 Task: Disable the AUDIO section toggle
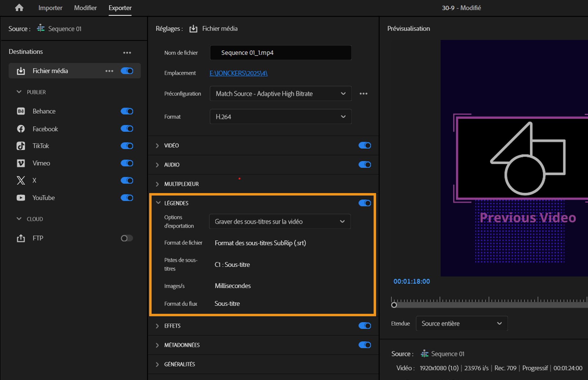(x=364, y=165)
